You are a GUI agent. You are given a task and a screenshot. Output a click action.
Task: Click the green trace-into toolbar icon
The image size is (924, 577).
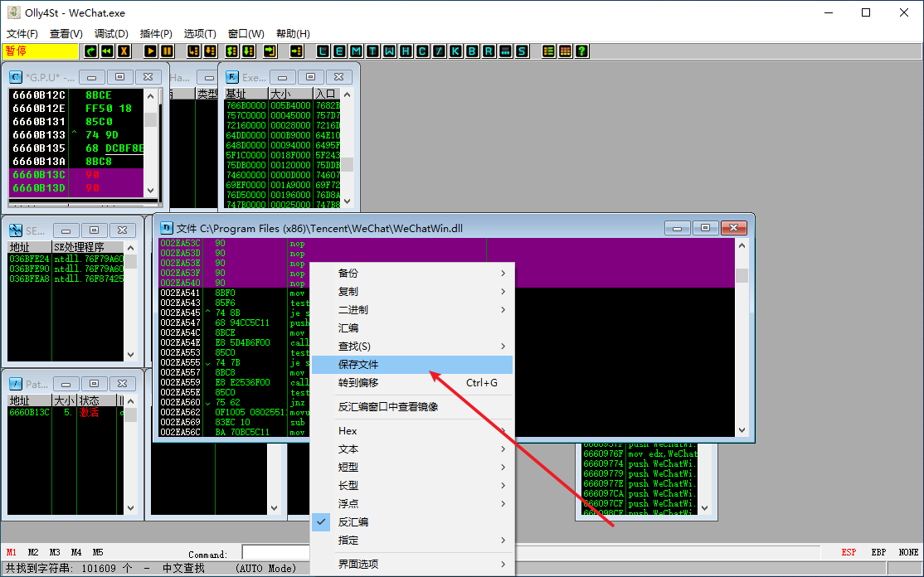[x=232, y=51]
